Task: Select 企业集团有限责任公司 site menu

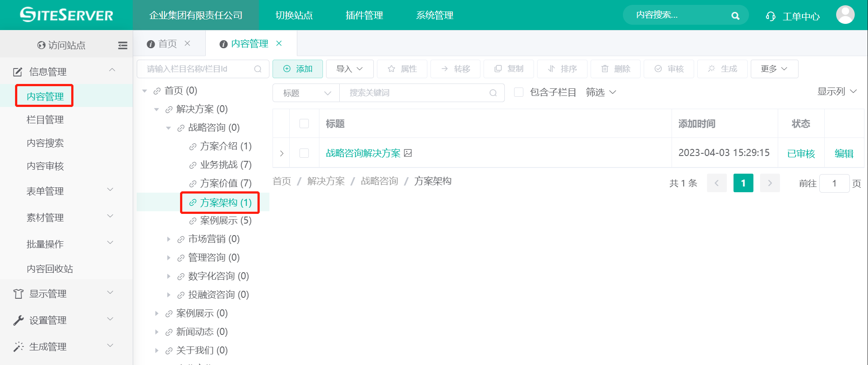Action: click(196, 15)
